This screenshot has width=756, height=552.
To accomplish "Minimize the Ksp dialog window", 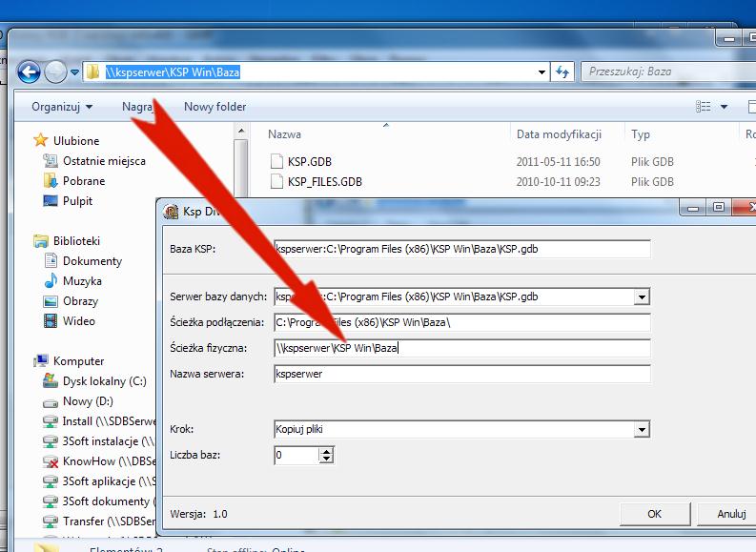I will (x=693, y=208).
